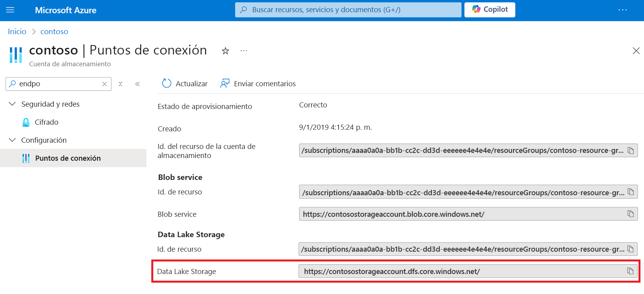Click the Id. del recurso de la cuenta label
644x294 pixels.
coord(207,151)
